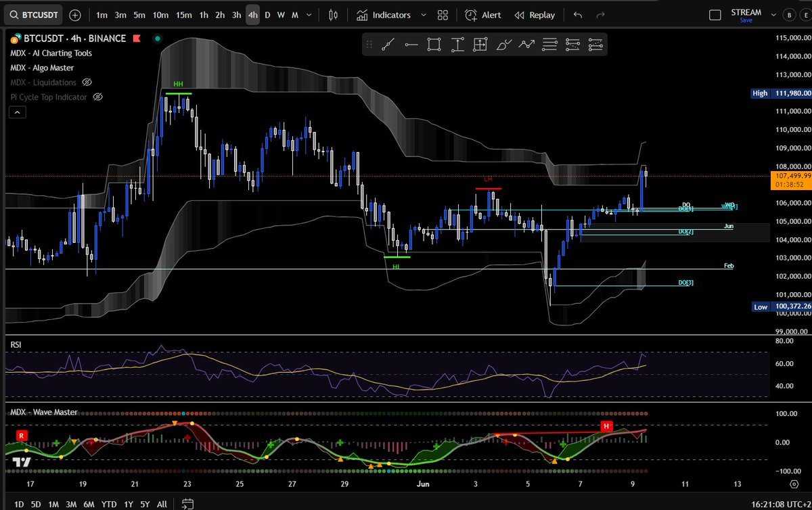Toggle visibility of Pi Cycle Top Indicator
812x510 pixels.
click(x=97, y=97)
